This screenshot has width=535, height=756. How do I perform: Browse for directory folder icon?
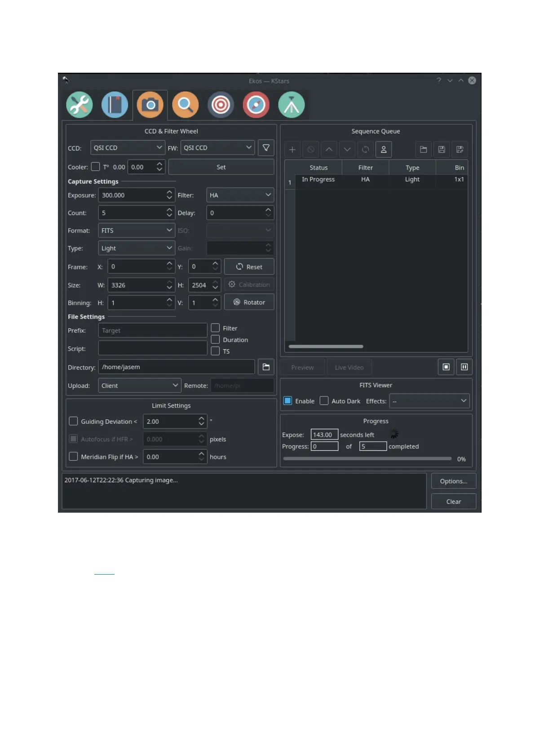[266, 367]
